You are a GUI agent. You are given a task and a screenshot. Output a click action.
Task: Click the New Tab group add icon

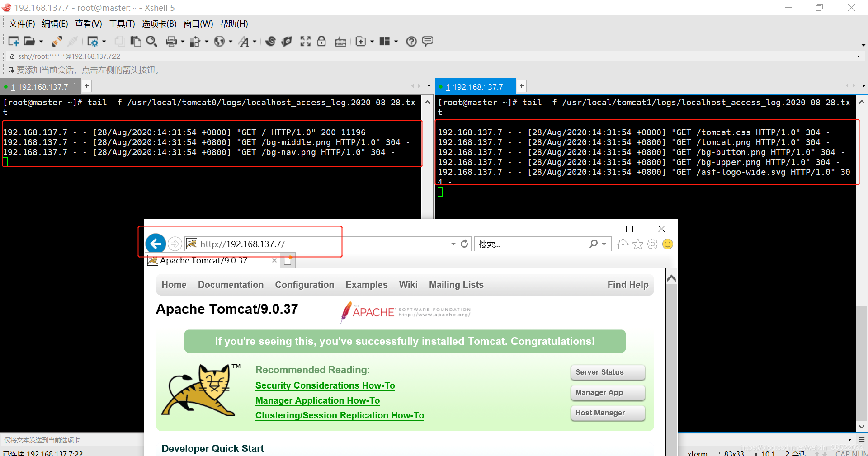point(361,41)
